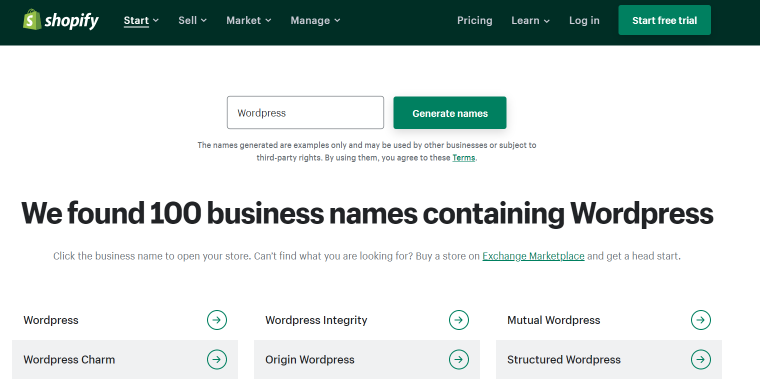Click the arrow icon next to Wordpress
This screenshot has height=385, width=760.
click(x=217, y=320)
